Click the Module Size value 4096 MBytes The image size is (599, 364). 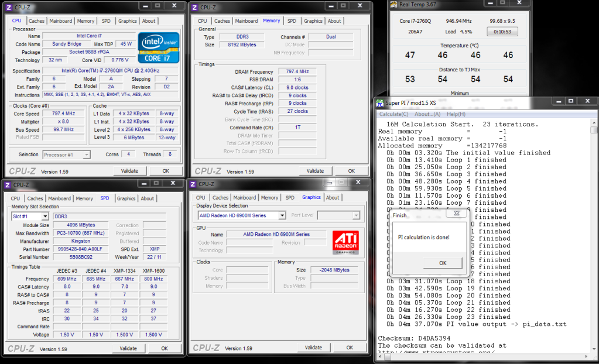[x=81, y=225]
